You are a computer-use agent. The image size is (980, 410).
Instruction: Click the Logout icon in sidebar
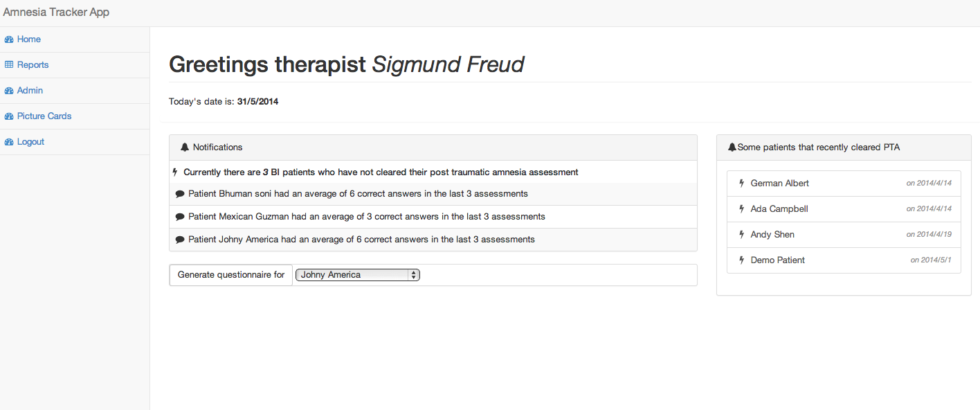(9, 142)
